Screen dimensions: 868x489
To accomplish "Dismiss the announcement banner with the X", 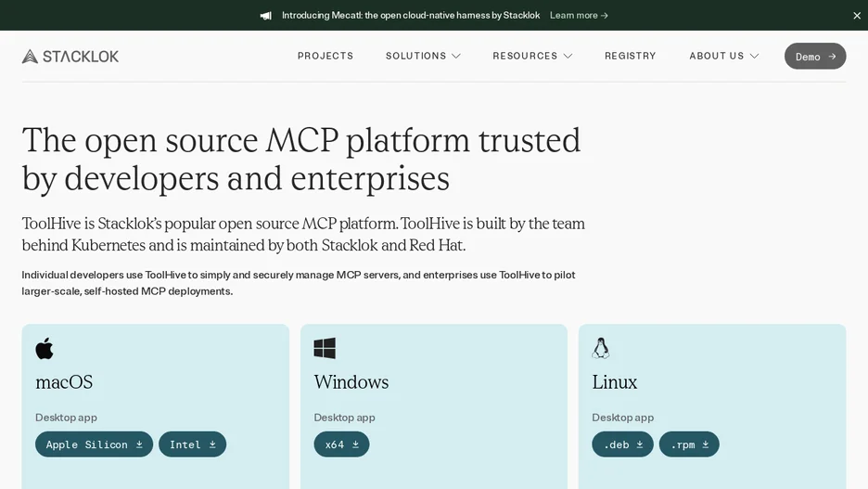I will click(856, 16).
